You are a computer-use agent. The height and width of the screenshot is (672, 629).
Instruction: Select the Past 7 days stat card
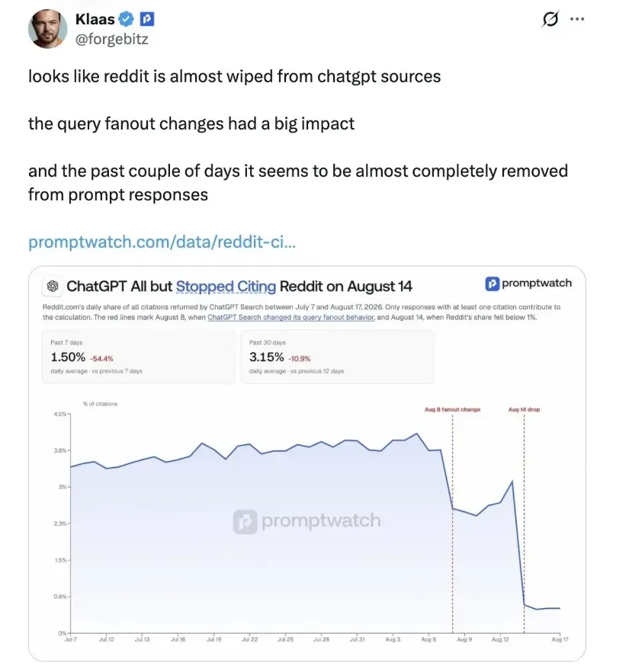(139, 357)
